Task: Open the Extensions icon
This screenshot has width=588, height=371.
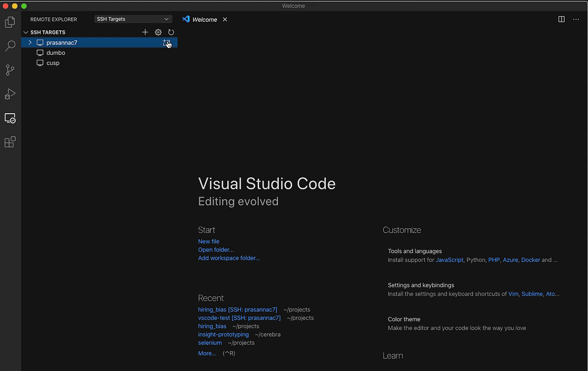Action: 10,142
